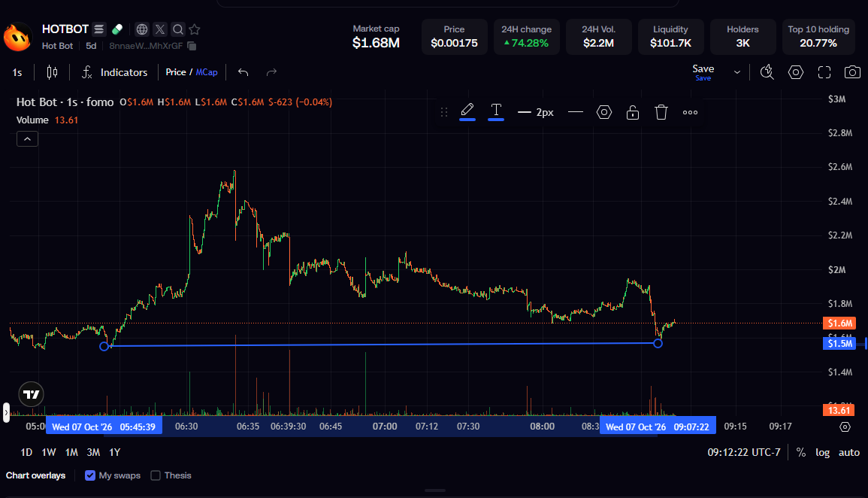Open chart settings hexagon icon
The width and height of the screenshot is (868, 498).
point(796,72)
